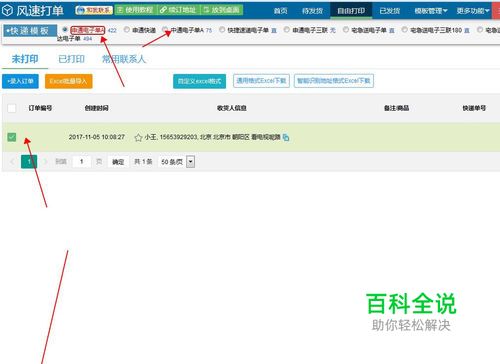500x364 pixels.
Task: Click the 自定义excel格式 button
Action: coord(199,81)
